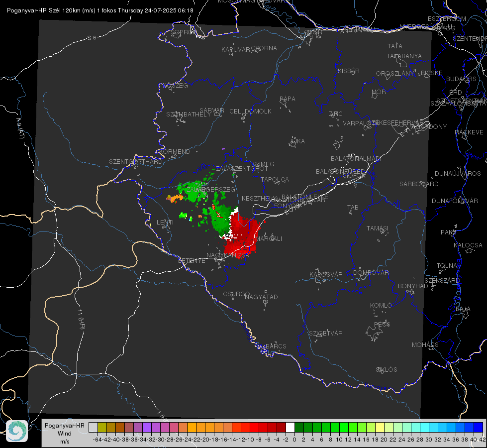Click the DOMBOVÁR city label
This screenshot has height=448, width=487.
coord(371,273)
